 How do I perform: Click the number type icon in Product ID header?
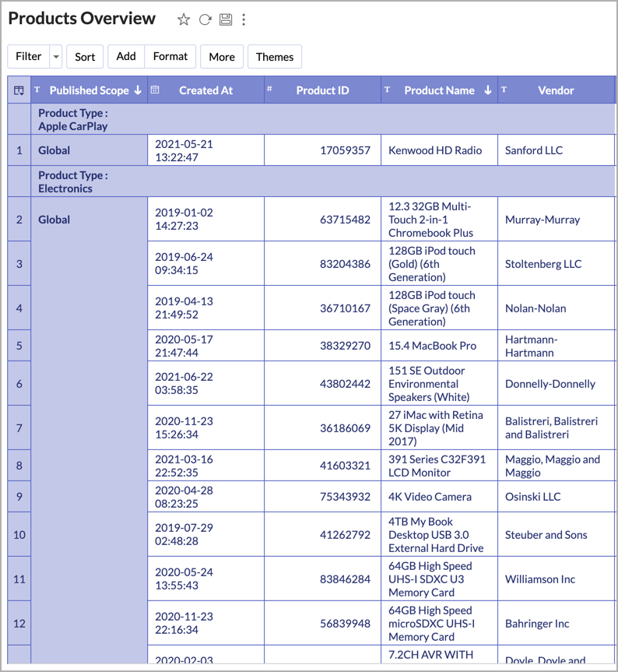pyautogui.click(x=270, y=90)
